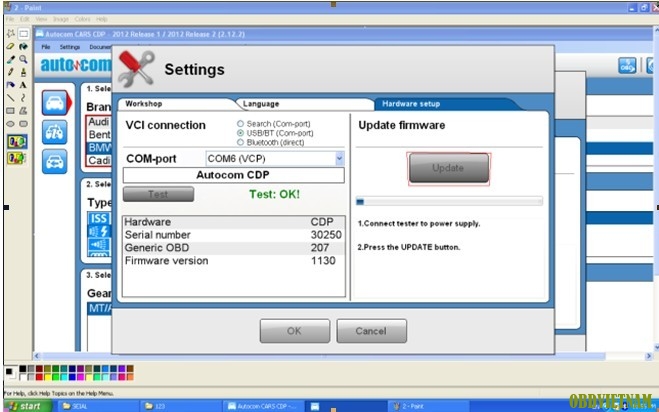Activate the Magnifier tool in Paint
The width and height of the screenshot is (659, 412).
pos(24,59)
